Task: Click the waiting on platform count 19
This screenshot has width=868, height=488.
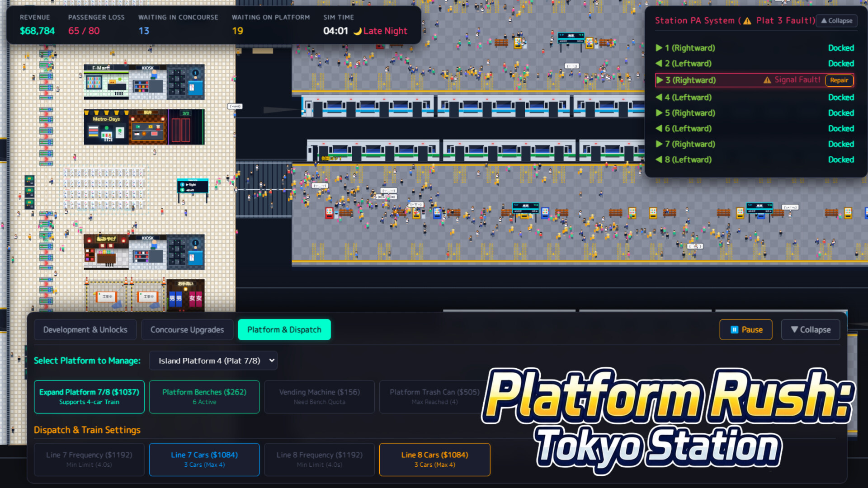Action: (238, 31)
